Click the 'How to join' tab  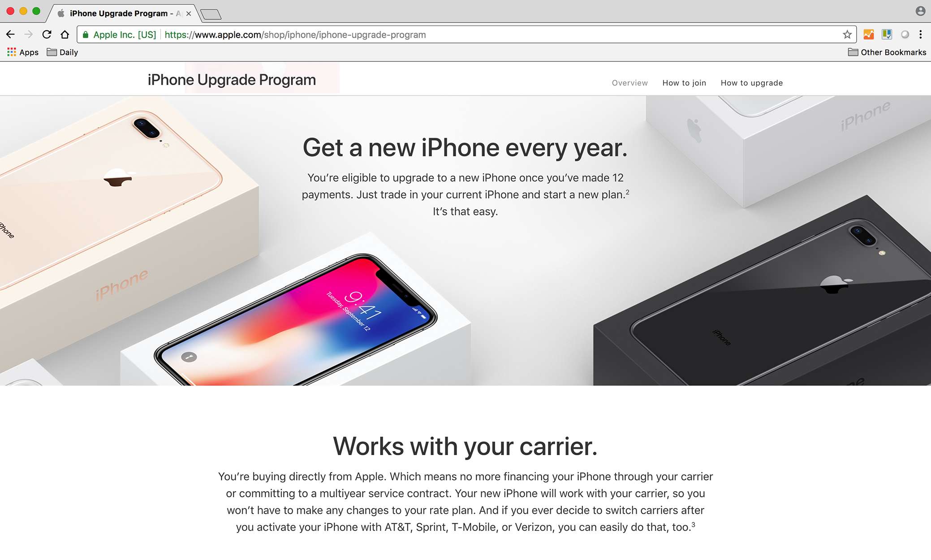(684, 82)
